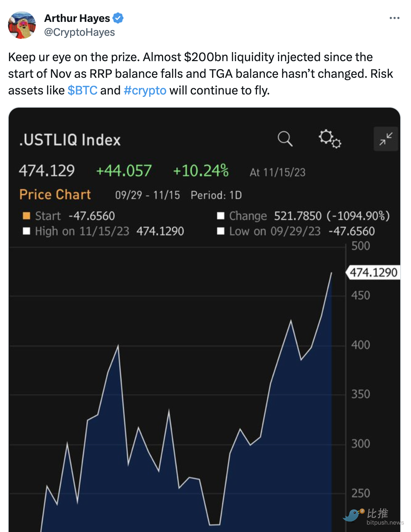Toggle the Low on 09/29/23 legend box
Image resolution: width=411 pixels, height=532 pixels.
click(x=221, y=231)
